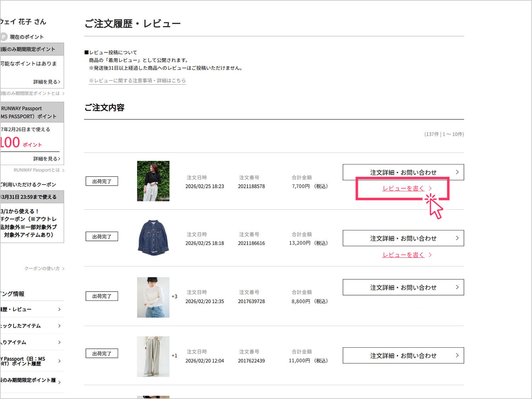Expand the Passport 'ポイント履歴' sidebar chevron

(x=59, y=361)
